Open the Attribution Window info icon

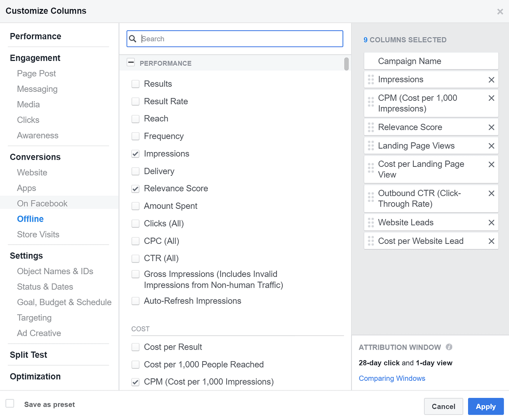[450, 347]
